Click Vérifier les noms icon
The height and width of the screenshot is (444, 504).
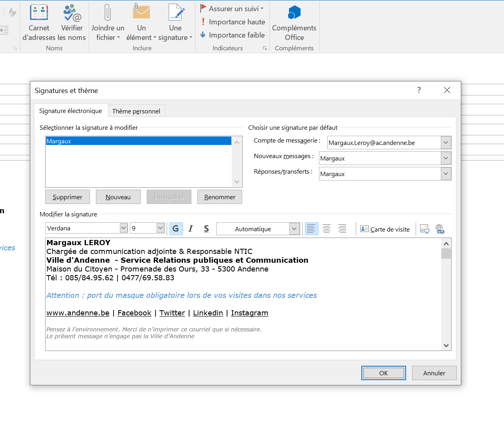72,22
